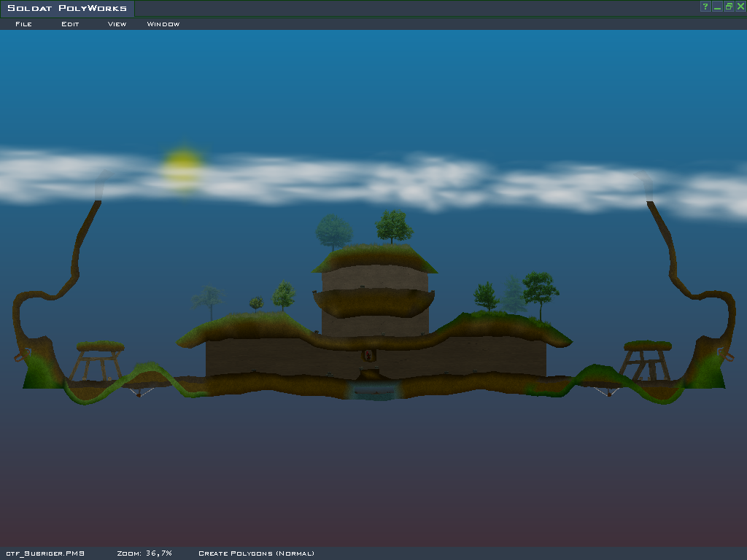Open the File menu
Image resolution: width=747 pixels, height=560 pixels.
[23, 24]
